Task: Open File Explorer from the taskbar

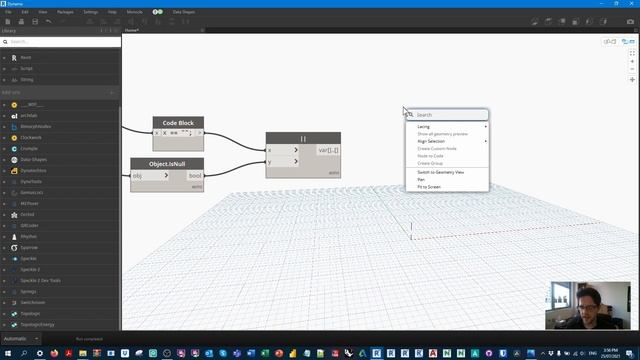Action: (83, 353)
